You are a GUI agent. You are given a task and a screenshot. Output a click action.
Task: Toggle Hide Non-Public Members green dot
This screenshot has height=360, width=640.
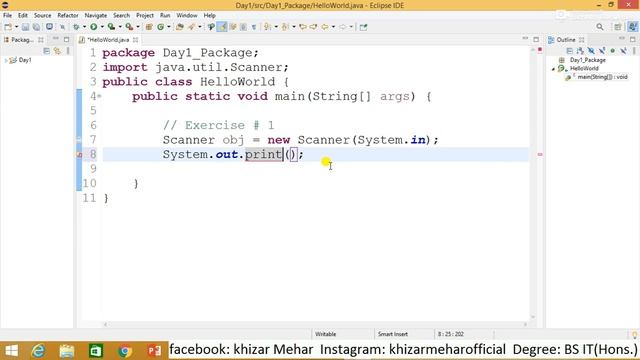click(613, 51)
